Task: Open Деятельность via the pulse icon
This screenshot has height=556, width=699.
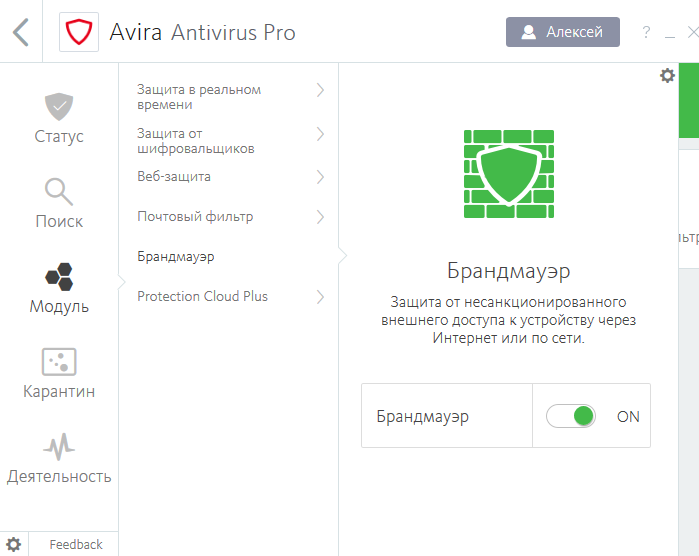Action: [59, 447]
